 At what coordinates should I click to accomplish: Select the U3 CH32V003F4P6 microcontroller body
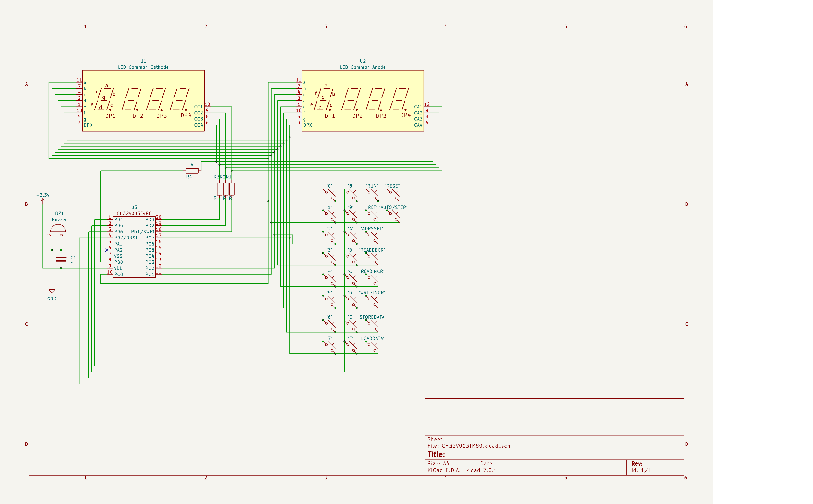[x=134, y=247]
